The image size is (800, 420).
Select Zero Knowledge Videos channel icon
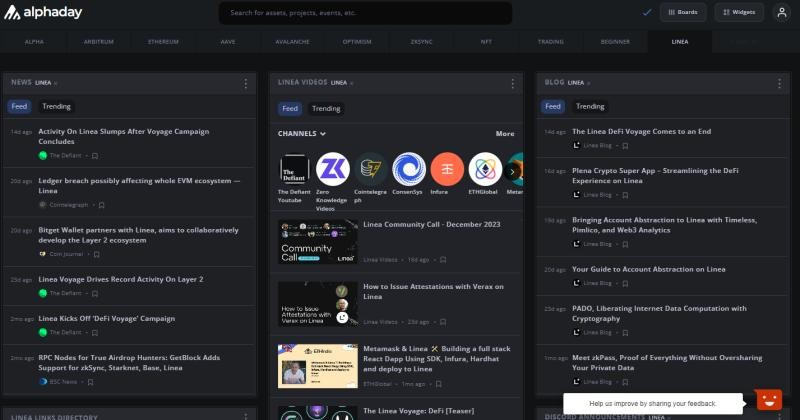click(333, 169)
